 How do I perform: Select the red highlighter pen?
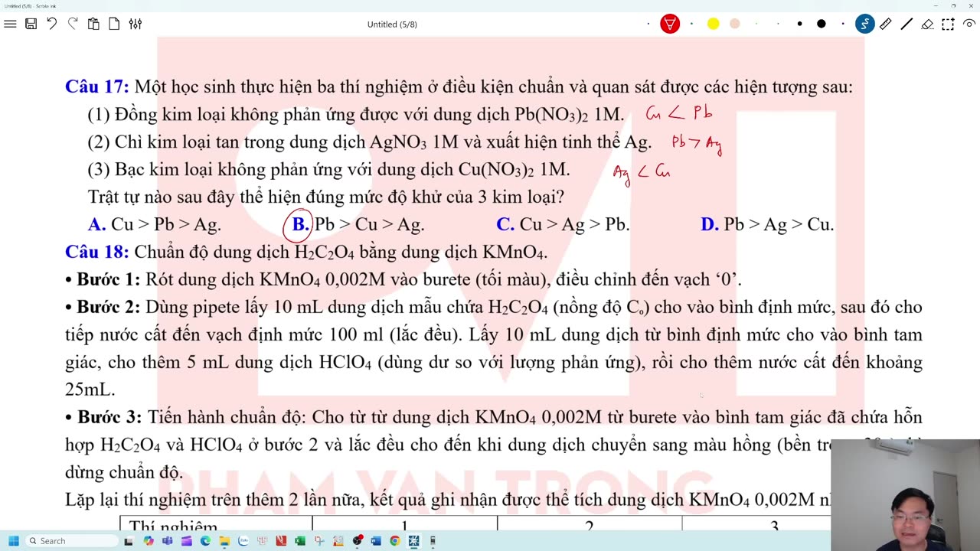coord(670,24)
